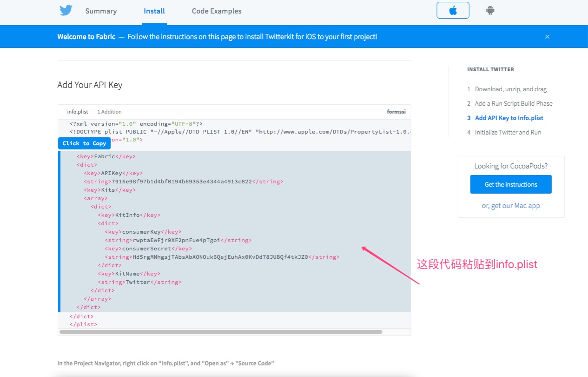Click the Twitter bird logo
The height and width of the screenshot is (377, 588).
(66, 10)
